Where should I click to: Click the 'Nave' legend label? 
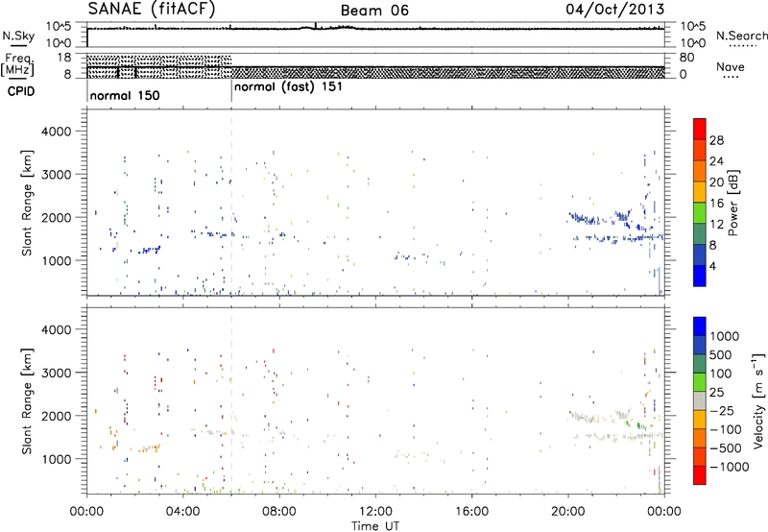click(730, 66)
